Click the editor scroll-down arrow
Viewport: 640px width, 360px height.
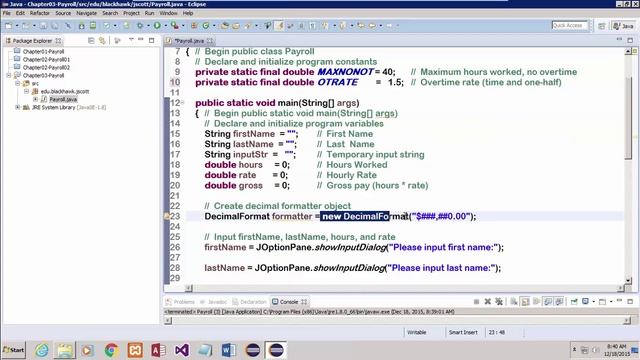click(629, 280)
